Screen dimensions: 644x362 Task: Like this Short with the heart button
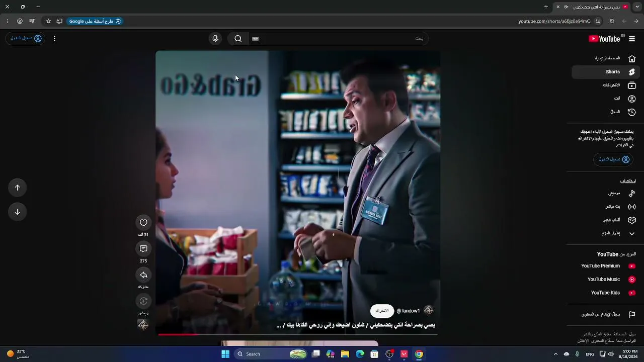tap(143, 223)
